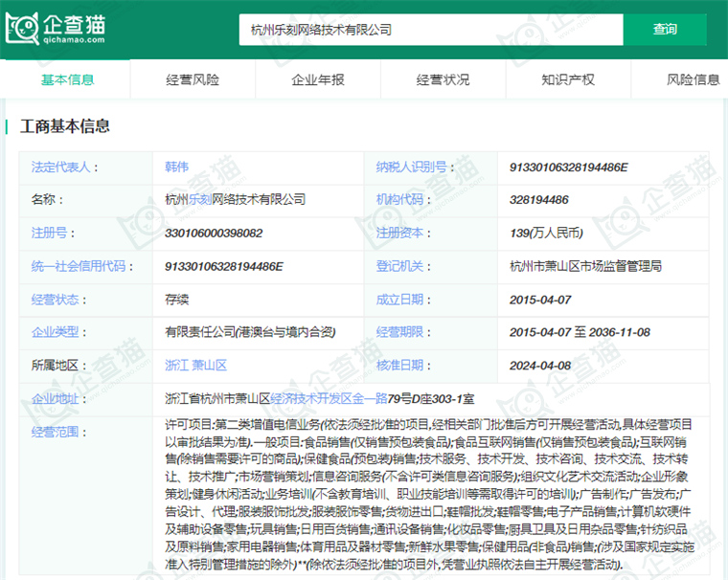Screen dimensions: 728x580
Task: Click the 统一社会信用代码 label link
Action: coord(79,266)
